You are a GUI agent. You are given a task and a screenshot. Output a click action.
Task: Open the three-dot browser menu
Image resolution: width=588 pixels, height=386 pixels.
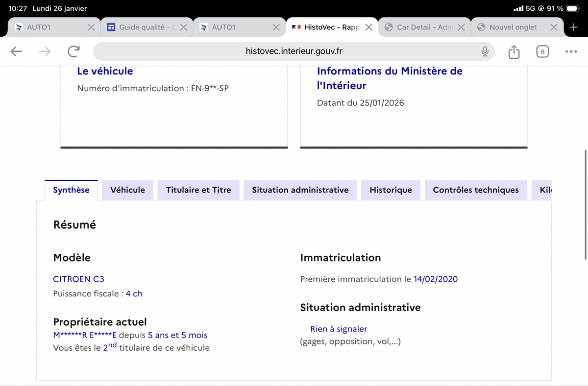(x=571, y=51)
